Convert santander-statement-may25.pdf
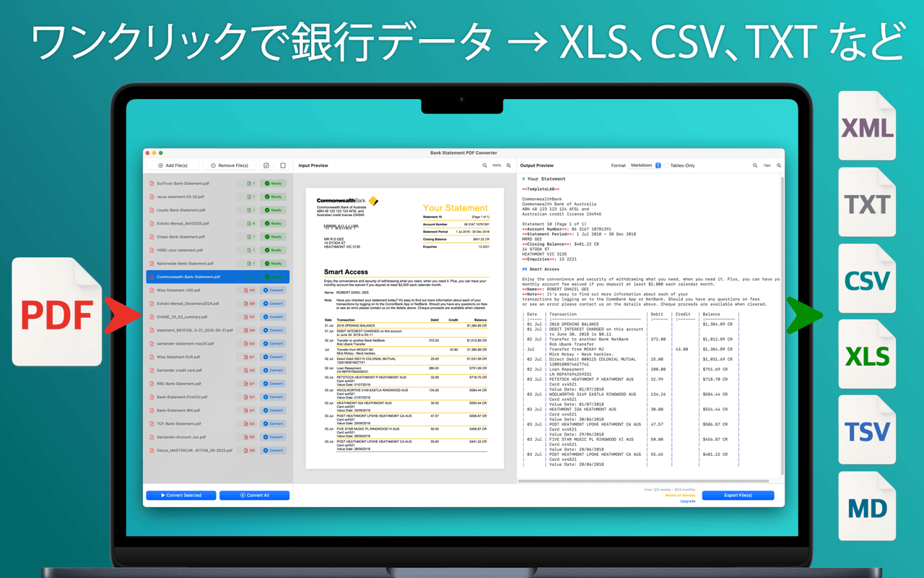The width and height of the screenshot is (924, 578). click(x=274, y=344)
